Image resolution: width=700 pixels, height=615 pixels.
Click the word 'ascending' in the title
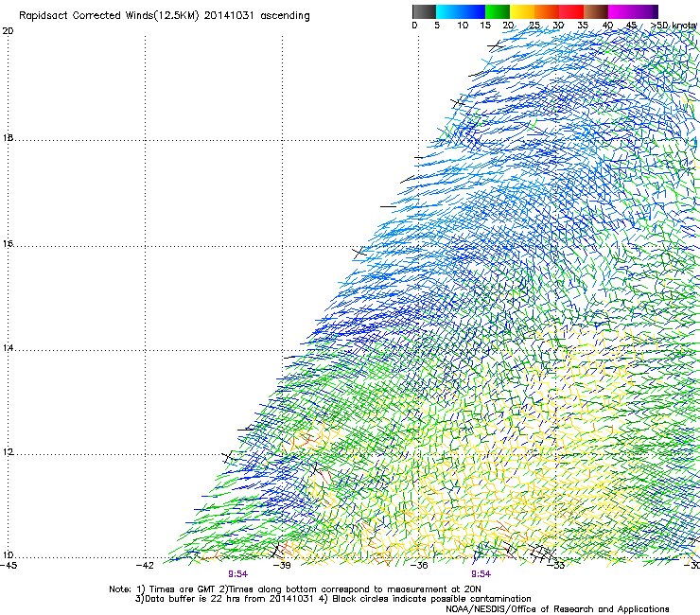coord(285,16)
